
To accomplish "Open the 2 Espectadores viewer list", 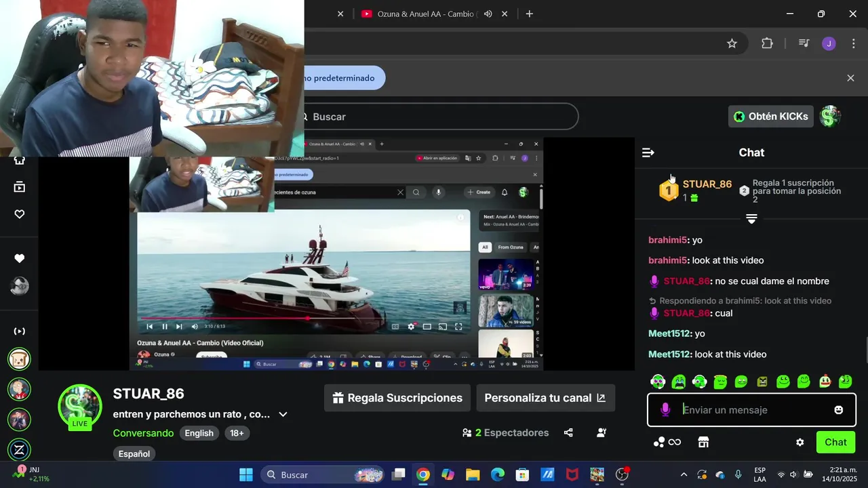I will (505, 432).
